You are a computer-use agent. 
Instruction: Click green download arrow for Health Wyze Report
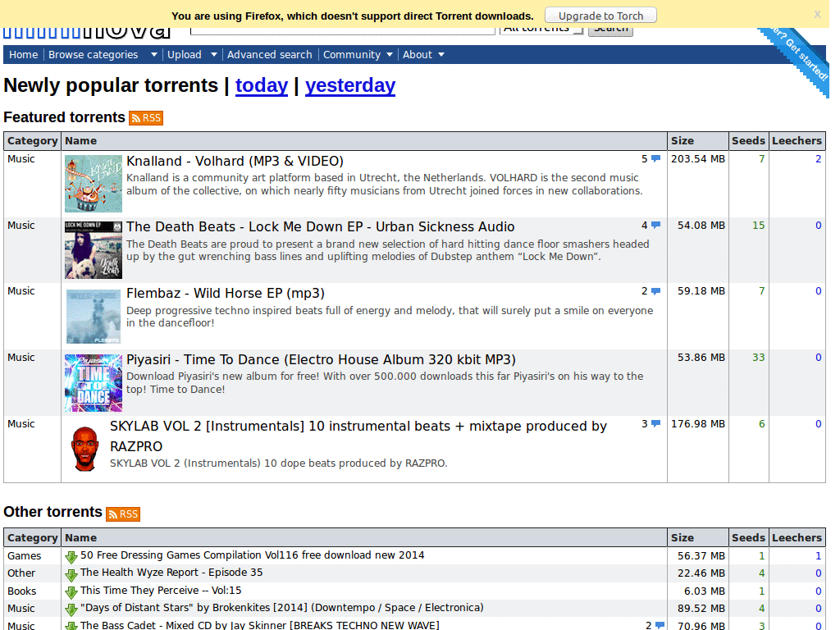[x=71, y=574]
